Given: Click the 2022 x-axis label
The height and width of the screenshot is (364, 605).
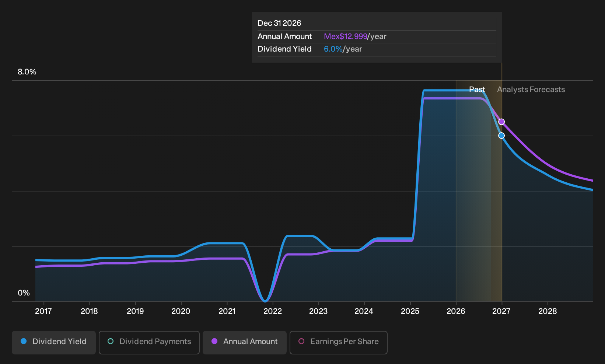Looking at the screenshot, I should point(273,311).
